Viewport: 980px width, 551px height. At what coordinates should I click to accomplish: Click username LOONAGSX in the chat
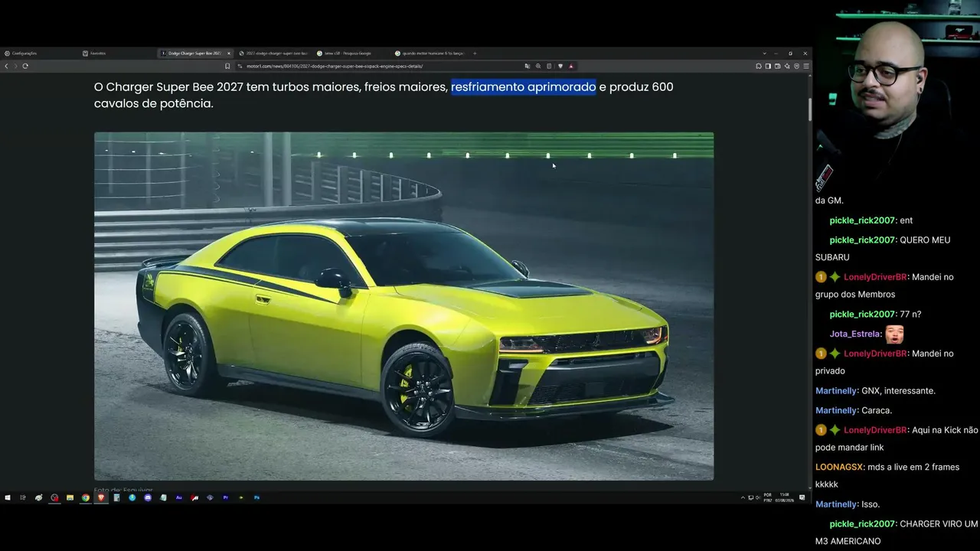pyautogui.click(x=838, y=467)
